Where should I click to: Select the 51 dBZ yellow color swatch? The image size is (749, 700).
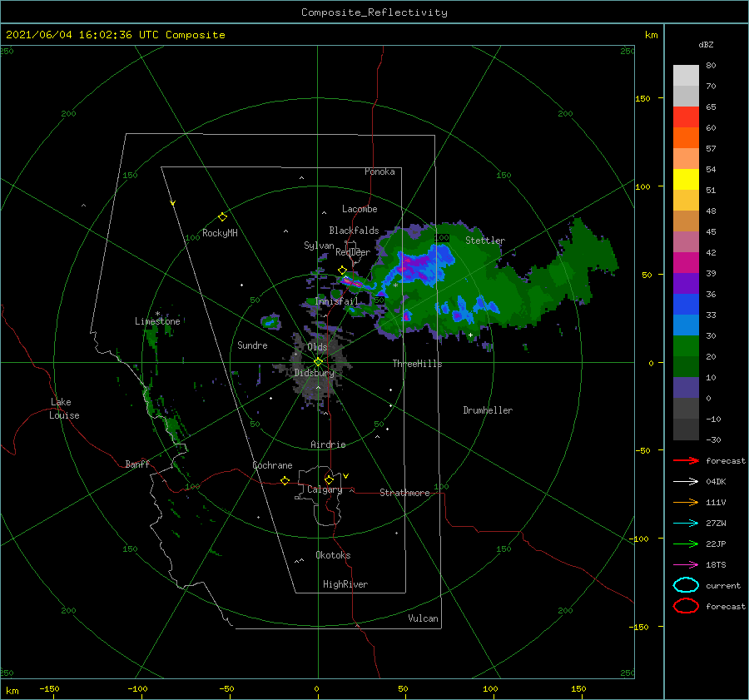(x=686, y=179)
